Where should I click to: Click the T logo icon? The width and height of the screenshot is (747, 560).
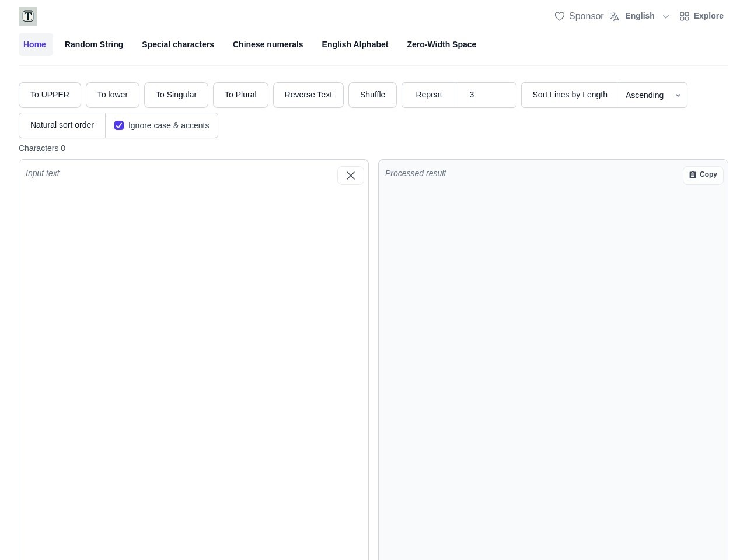click(x=28, y=16)
